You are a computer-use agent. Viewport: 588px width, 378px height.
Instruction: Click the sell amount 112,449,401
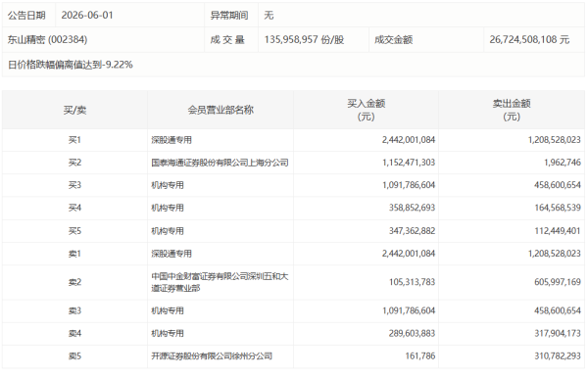click(x=558, y=231)
